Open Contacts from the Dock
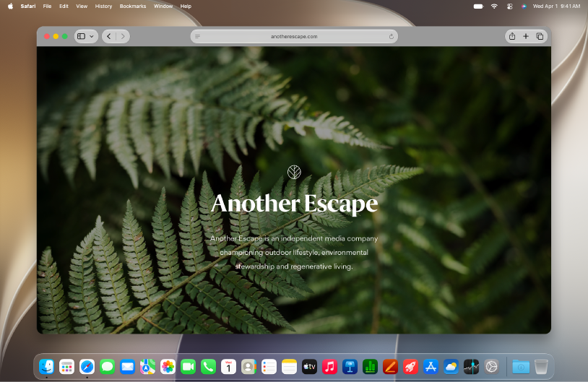This screenshot has width=588, height=382. (248, 367)
